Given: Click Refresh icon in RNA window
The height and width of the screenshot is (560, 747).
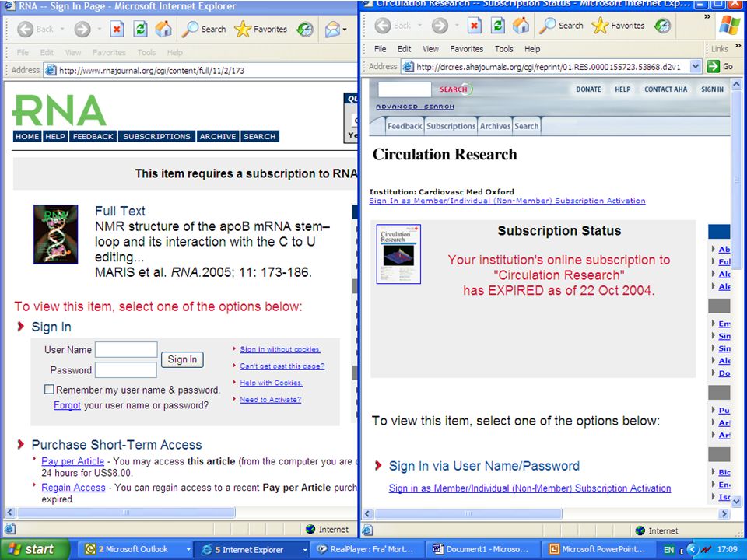Looking at the screenshot, I should click(x=140, y=30).
